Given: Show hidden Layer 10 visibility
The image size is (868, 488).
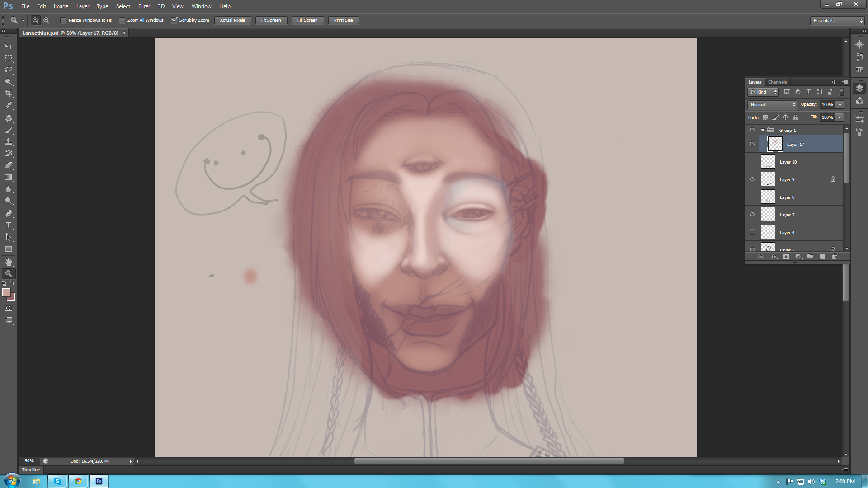Looking at the screenshot, I should (752, 162).
